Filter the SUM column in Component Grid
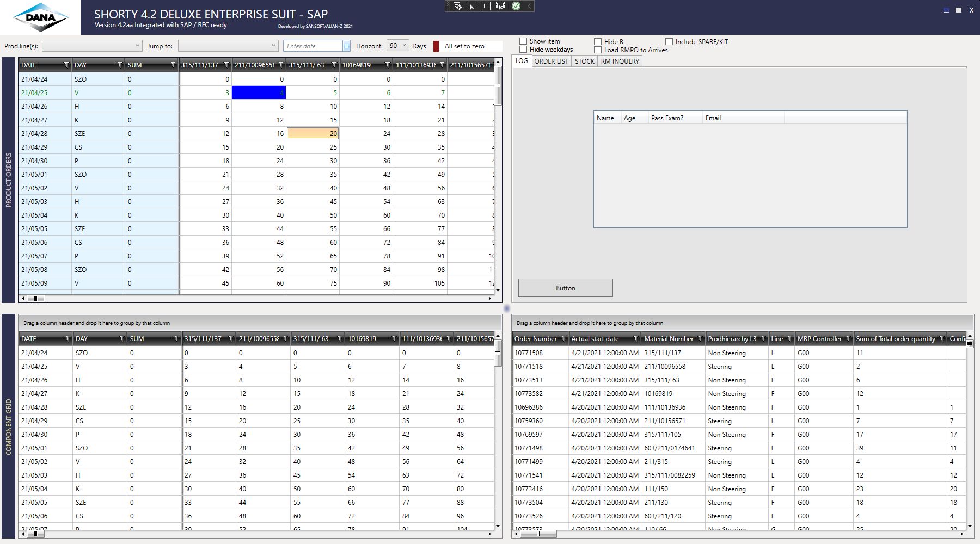This screenshot has width=980, height=544. point(176,339)
